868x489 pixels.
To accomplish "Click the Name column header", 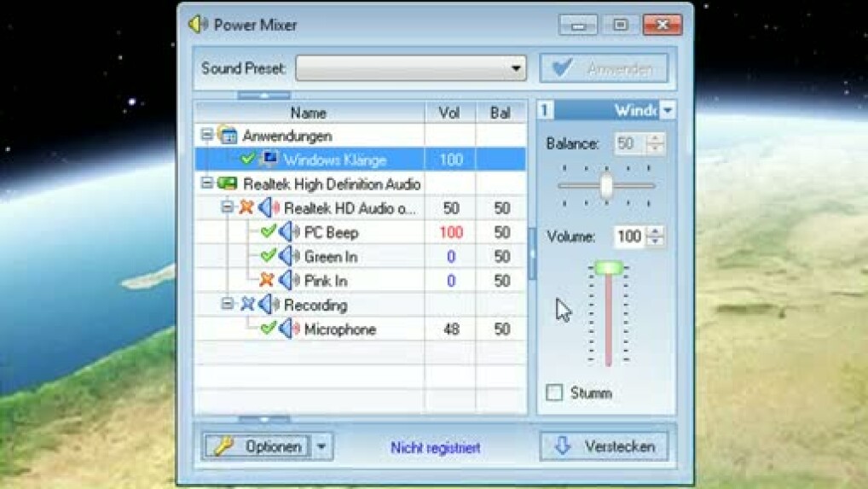I will (308, 113).
